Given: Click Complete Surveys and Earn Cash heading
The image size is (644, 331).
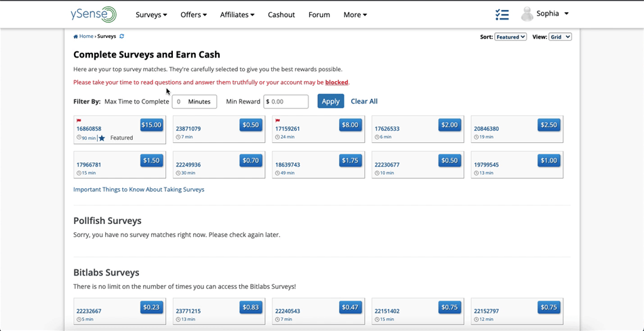Looking at the screenshot, I should tap(146, 55).
